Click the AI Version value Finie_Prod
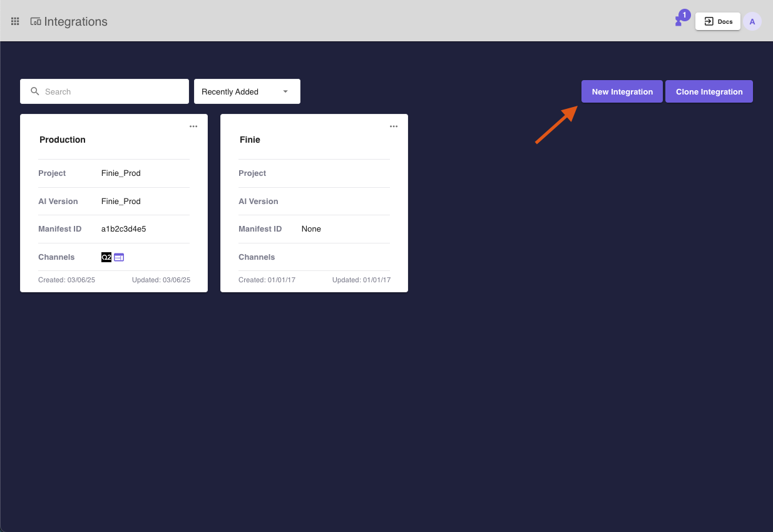This screenshot has height=532, width=773. (x=121, y=202)
